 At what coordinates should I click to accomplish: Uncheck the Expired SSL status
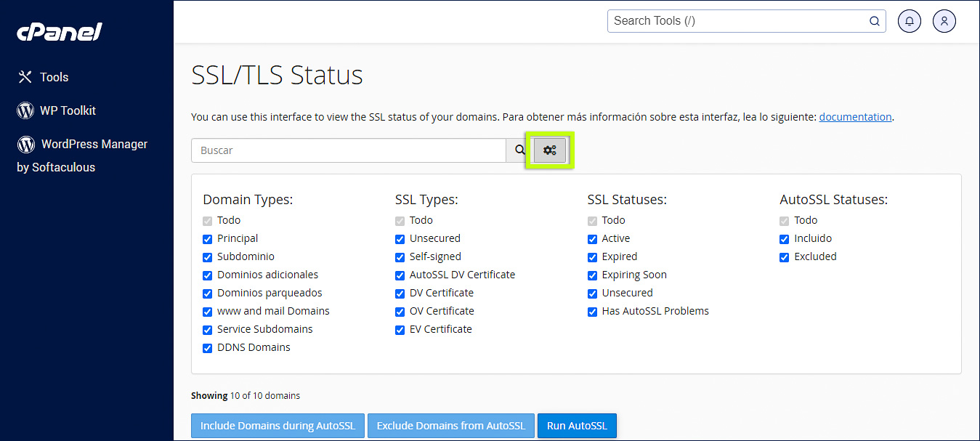tap(592, 256)
